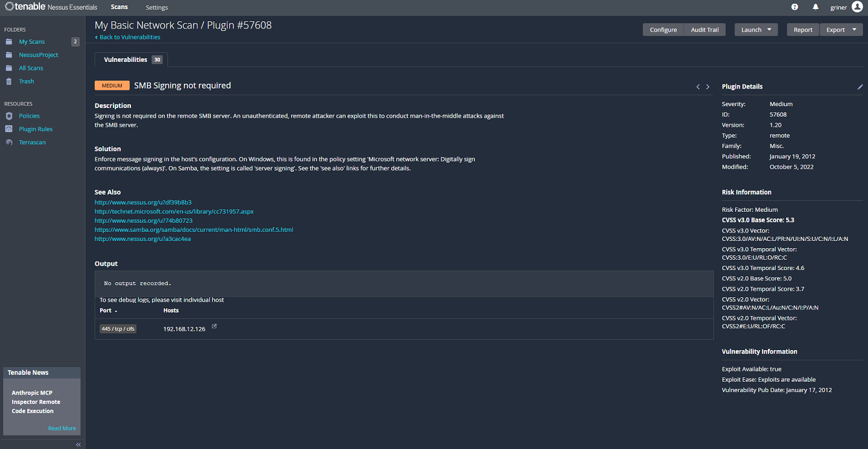Click the edit pencil in Plugin Details
Viewport: 868px width, 449px height.
[x=860, y=87]
